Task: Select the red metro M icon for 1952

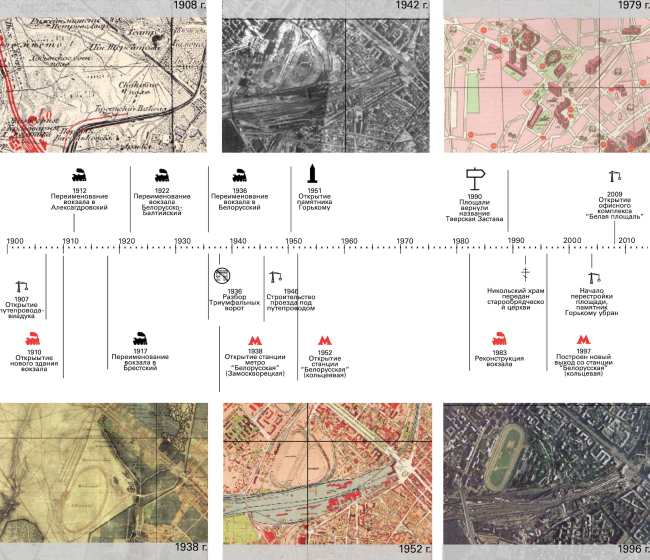Action: point(324,341)
